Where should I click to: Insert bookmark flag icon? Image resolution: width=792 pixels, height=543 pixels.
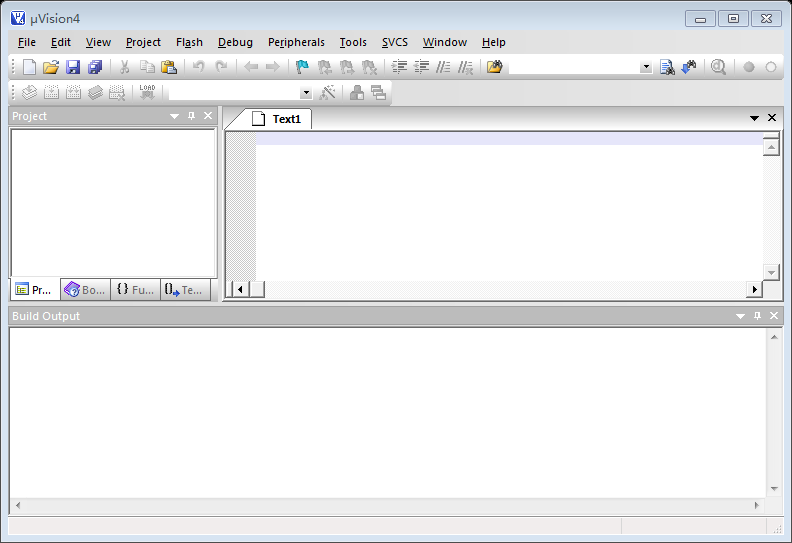tap(302, 67)
